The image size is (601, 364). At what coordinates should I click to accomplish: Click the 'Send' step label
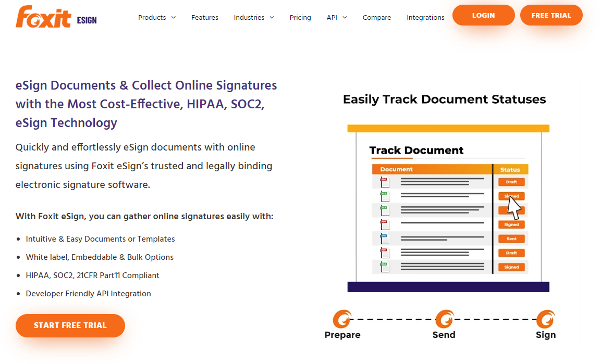click(x=444, y=335)
